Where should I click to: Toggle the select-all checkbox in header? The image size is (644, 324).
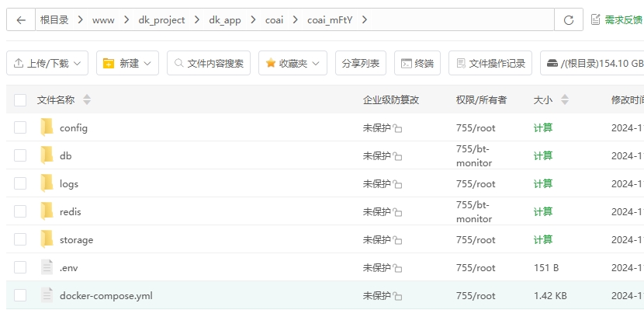pyautogui.click(x=20, y=99)
